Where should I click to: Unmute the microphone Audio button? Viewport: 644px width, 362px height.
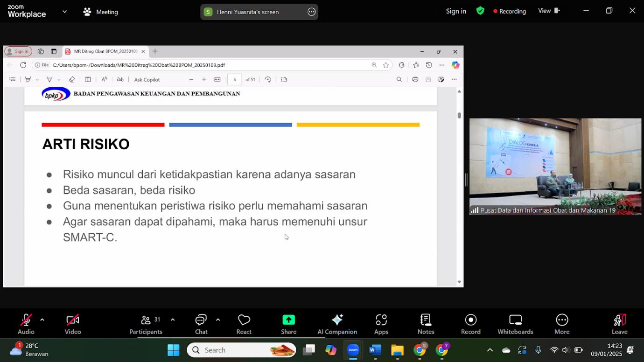pos(26,324)
